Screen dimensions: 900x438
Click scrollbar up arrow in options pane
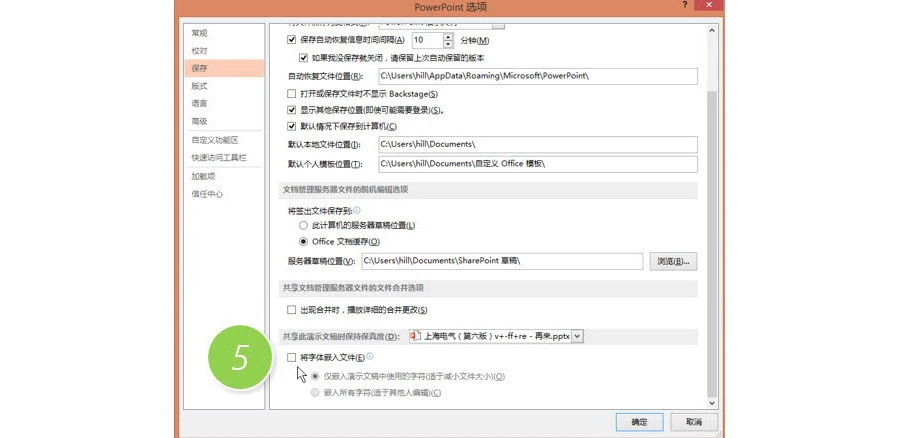[x=712, y=30]
